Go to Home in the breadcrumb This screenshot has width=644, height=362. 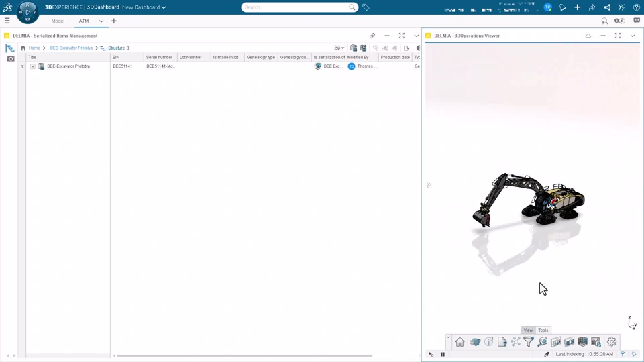pos(34,48)
